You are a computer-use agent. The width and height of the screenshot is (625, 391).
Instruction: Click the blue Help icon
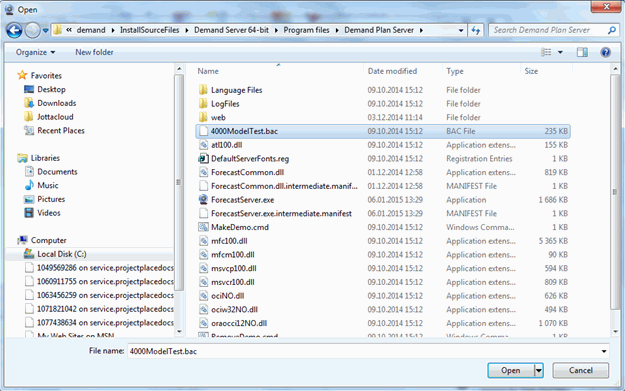[x=605, y=52]
